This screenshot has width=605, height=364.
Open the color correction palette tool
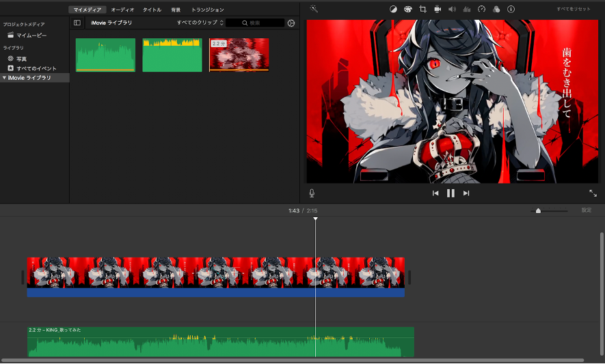(408, 9)
